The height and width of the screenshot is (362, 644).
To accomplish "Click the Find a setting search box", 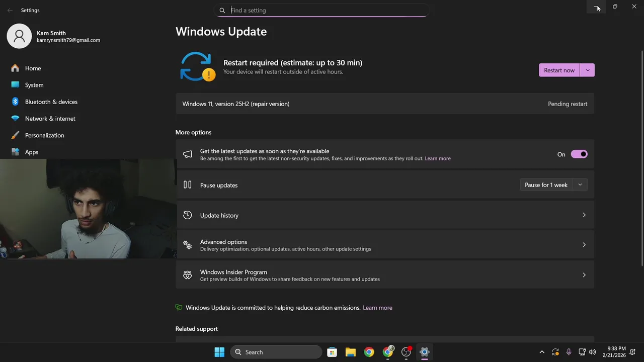I will [322, 10].
